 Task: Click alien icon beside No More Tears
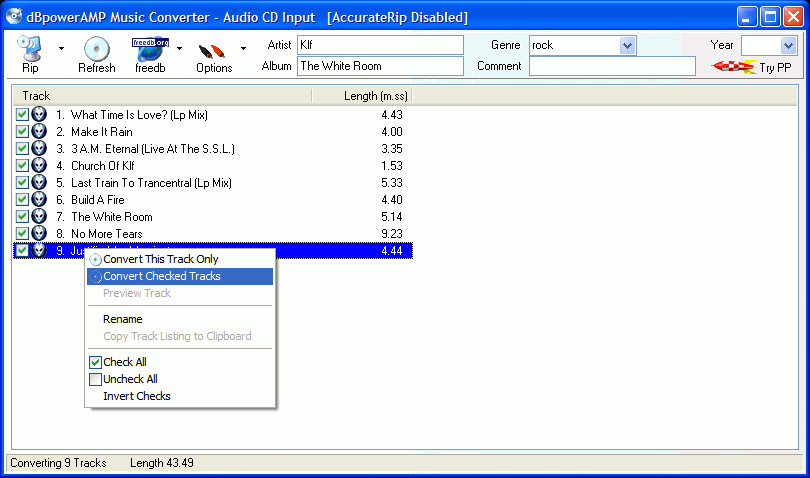click(39, 234)
